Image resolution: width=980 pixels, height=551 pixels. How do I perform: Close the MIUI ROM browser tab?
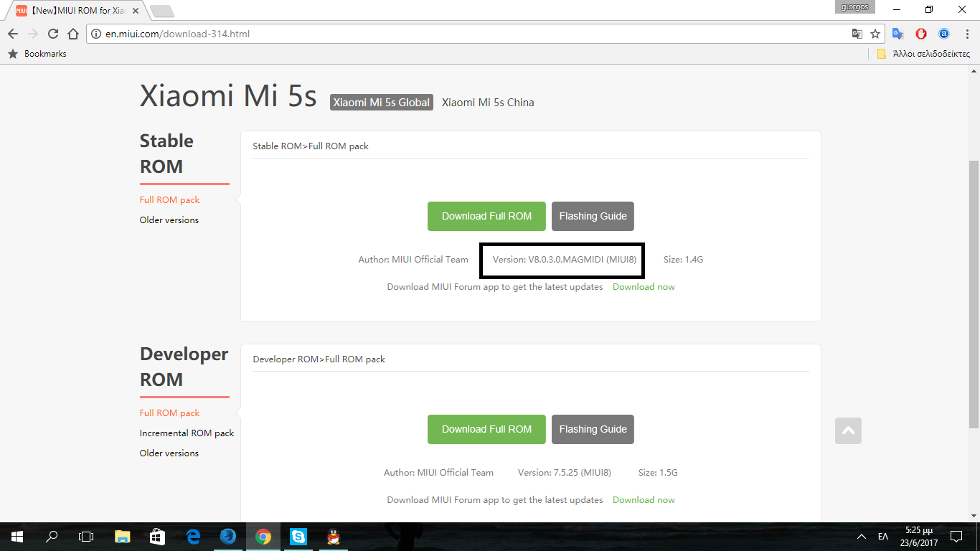pos(137,11)
